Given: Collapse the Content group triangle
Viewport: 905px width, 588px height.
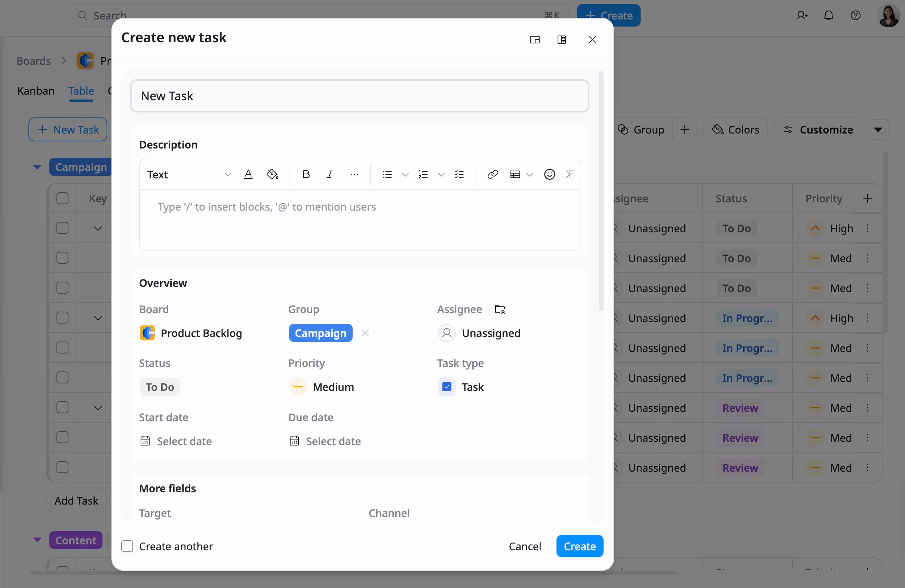Looking at the screenshot, I should [x=37, y=540].
